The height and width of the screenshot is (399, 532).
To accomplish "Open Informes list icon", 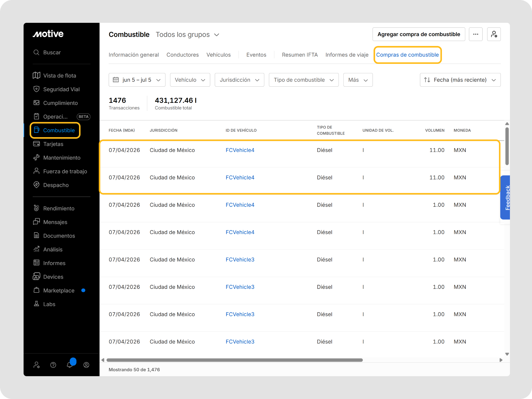I will pyautogui.click(x=36, y=263).
